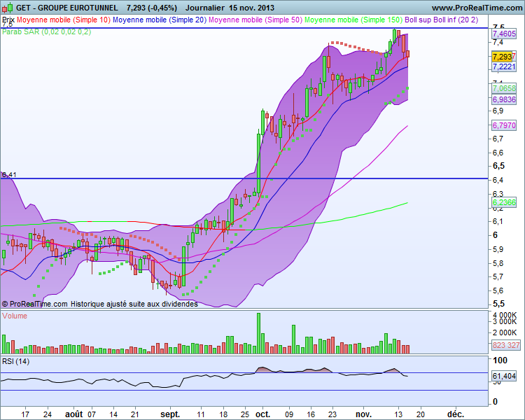Click the 823 327 volume value tag
This screenshot has height=420, width=525.
pos(505,345)
